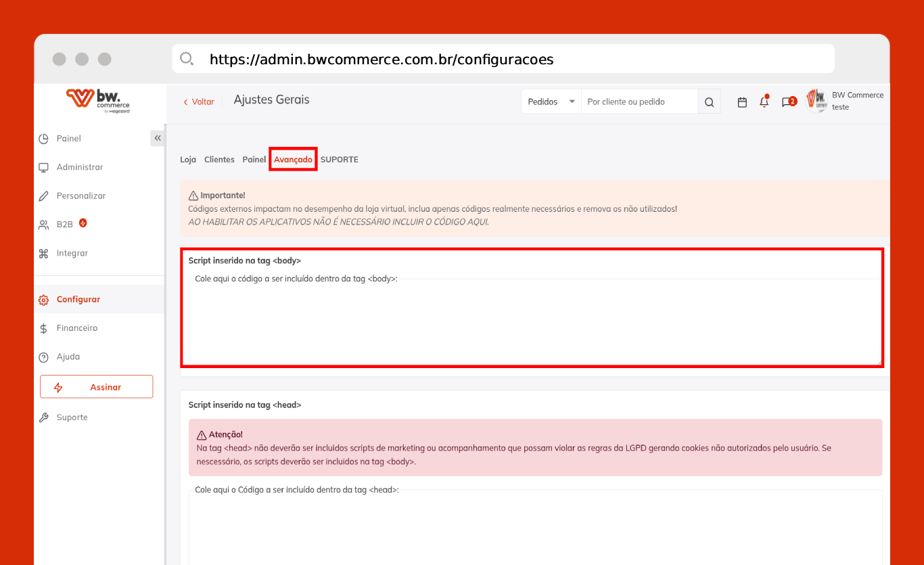Click the Assinar button
The height and width of the screenshot is (565, 924).
pos(97,387)
